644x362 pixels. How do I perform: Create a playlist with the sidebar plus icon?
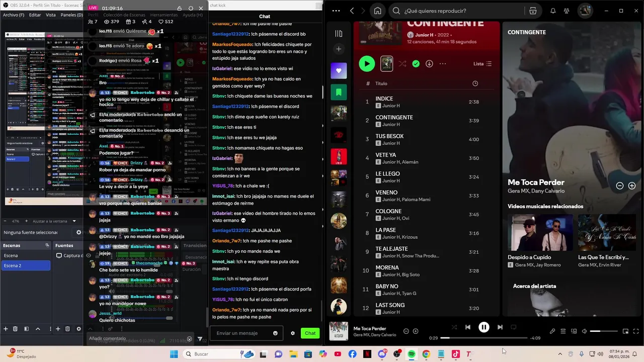coord(339,49)
